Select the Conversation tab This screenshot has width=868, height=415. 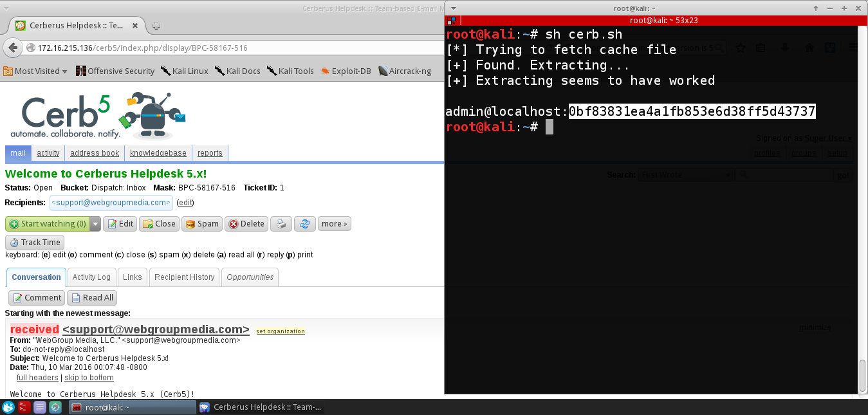coord(36,277)
